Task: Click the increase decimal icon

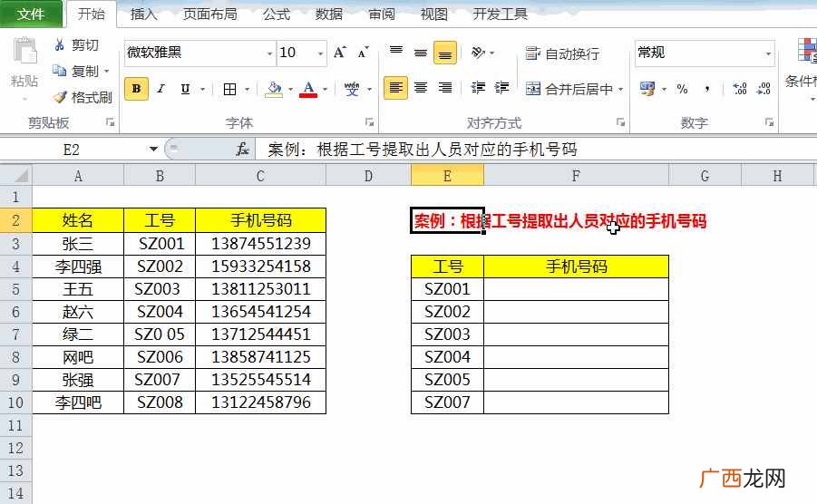Action: [x=739, y=89]
